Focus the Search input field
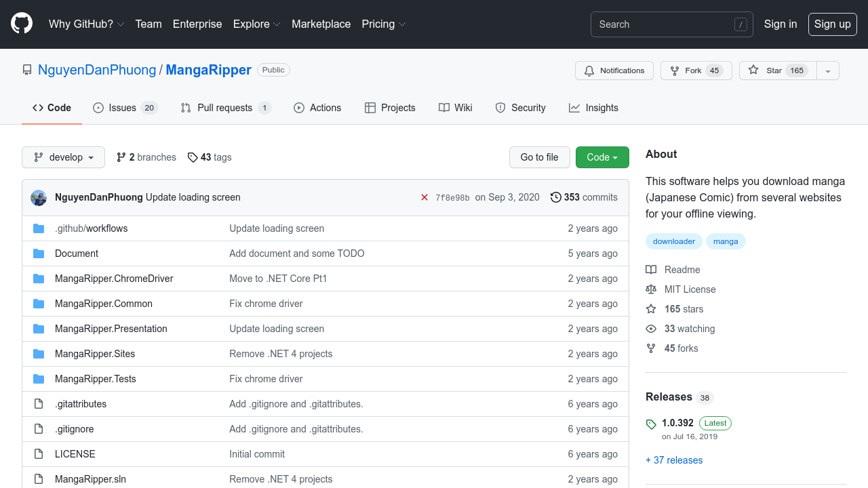The width and height of the screenshot is (868, 488). click(671, 24)
